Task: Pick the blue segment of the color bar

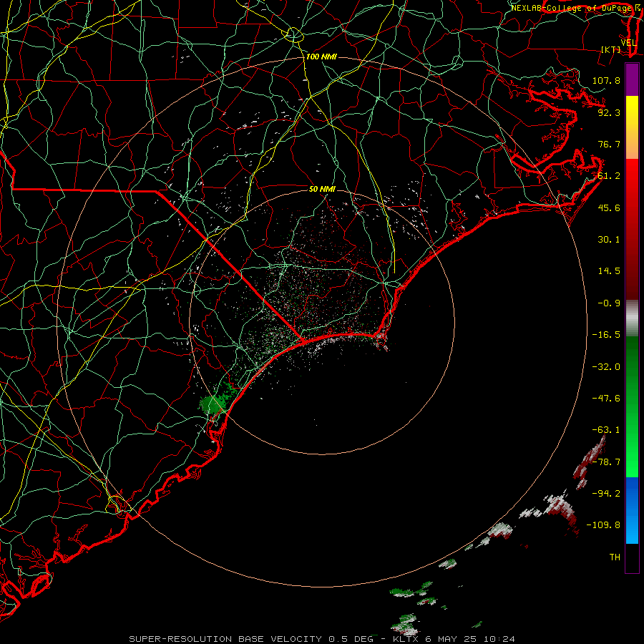Action: pos(632,510)
